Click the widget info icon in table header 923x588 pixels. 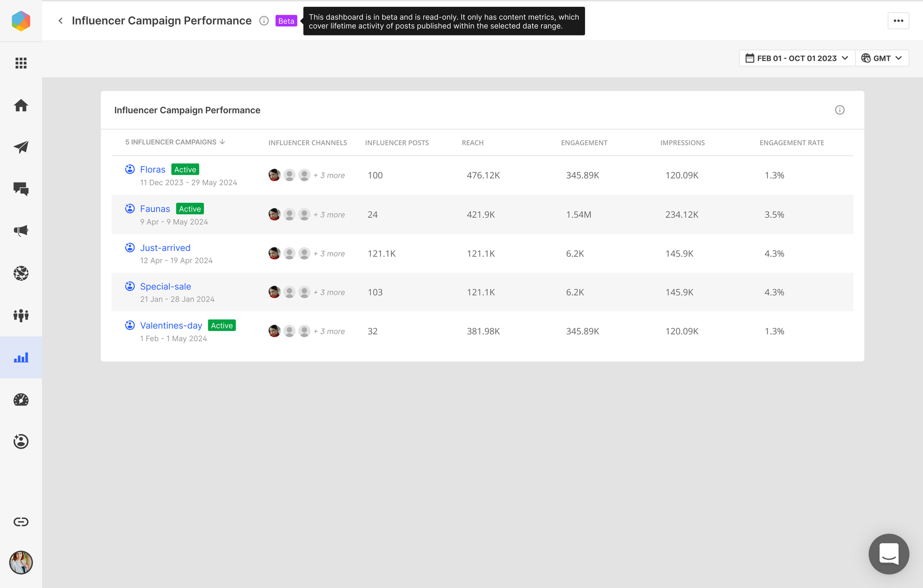click(840, 110)
